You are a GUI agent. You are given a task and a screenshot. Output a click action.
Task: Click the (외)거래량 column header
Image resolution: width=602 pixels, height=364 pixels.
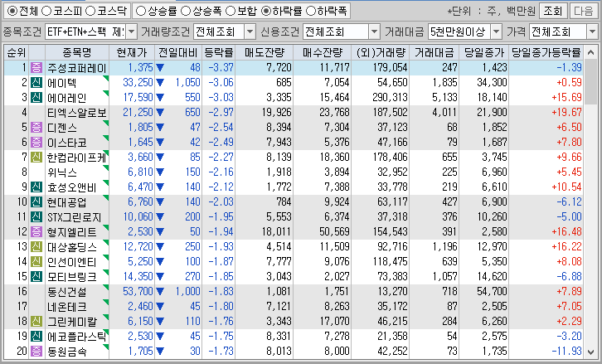click(380, 52)
